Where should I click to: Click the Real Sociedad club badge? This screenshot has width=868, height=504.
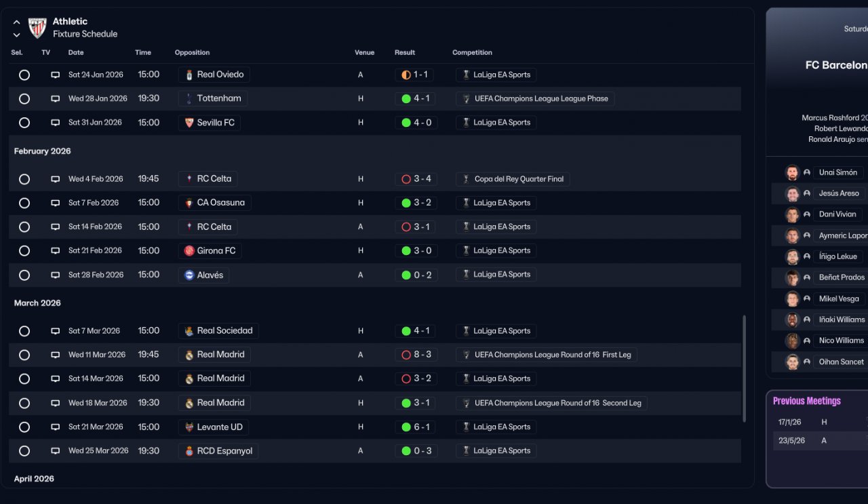189,331
